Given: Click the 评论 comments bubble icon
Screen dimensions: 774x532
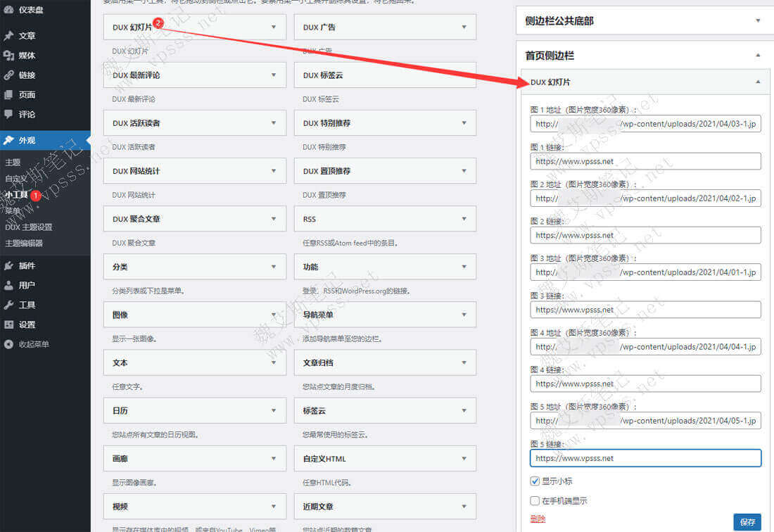Looking at the screenshot, I should pyautogui.click(x=8, y=114).
